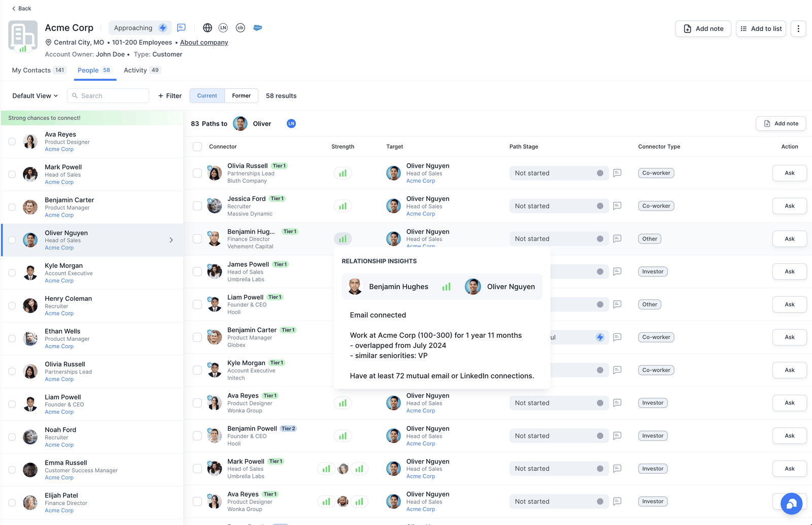Click the Investor tag for James Powell

click(x=653, y=271)
